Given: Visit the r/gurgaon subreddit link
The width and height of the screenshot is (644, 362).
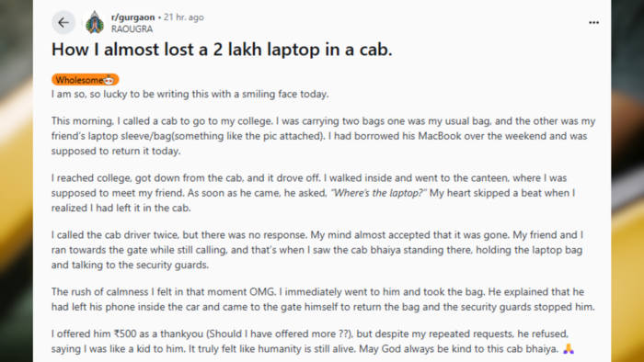Looking at the screenshot, I should tap(132, 17).
